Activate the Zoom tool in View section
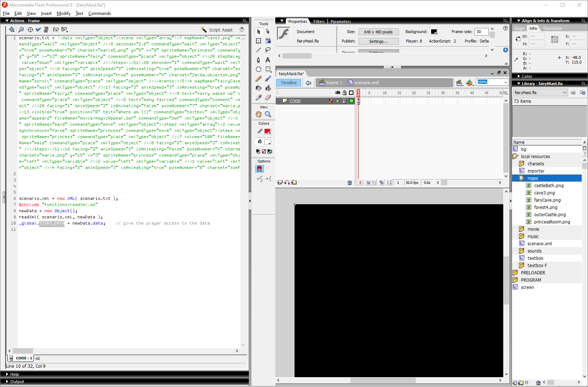This screenshot has width=588, height=387. pyautogui.click(x=268, y=114)
